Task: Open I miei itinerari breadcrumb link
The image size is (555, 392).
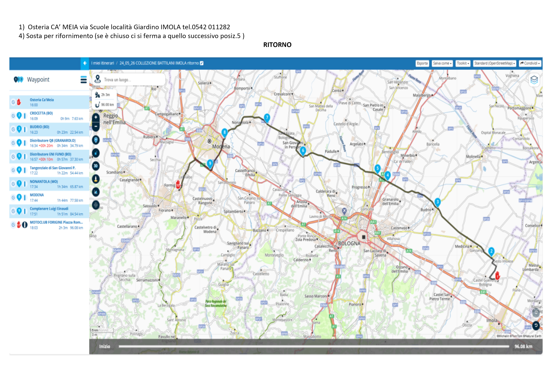Action: coord(103,63)
